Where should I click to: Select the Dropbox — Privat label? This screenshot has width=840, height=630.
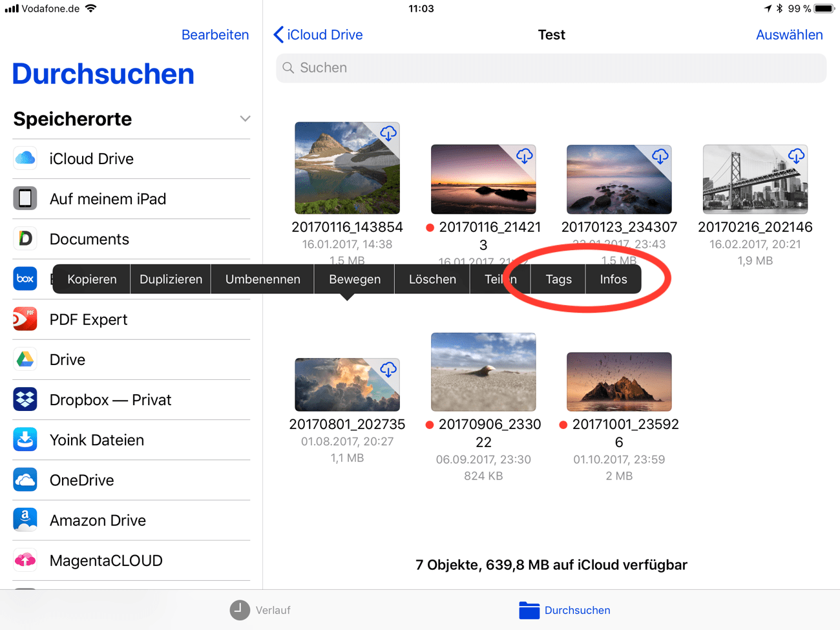point(110,400)
